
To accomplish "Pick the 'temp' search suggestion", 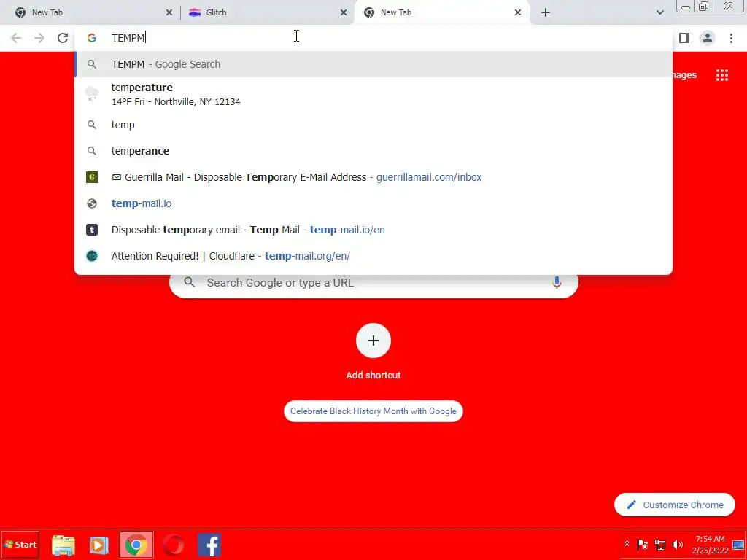I will click(373, 125).
